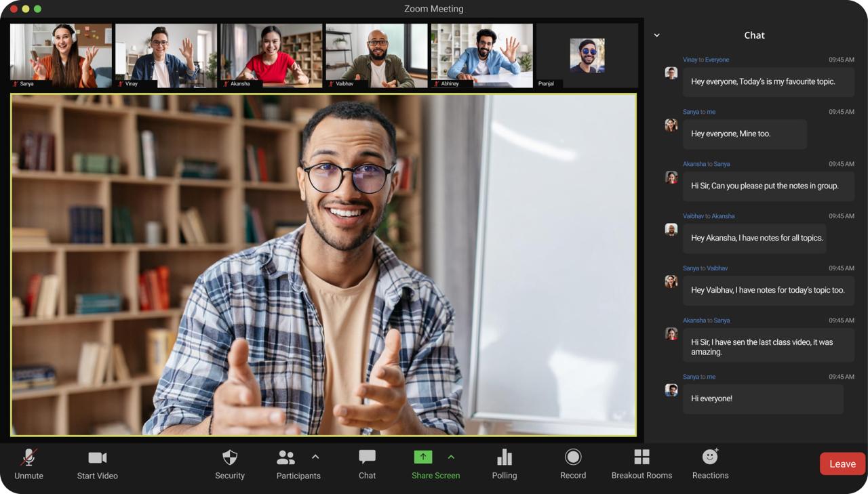Click the green Share Screen icon
Image resolution: width=868 pixels, height=494 pixels.
[422, 457]
